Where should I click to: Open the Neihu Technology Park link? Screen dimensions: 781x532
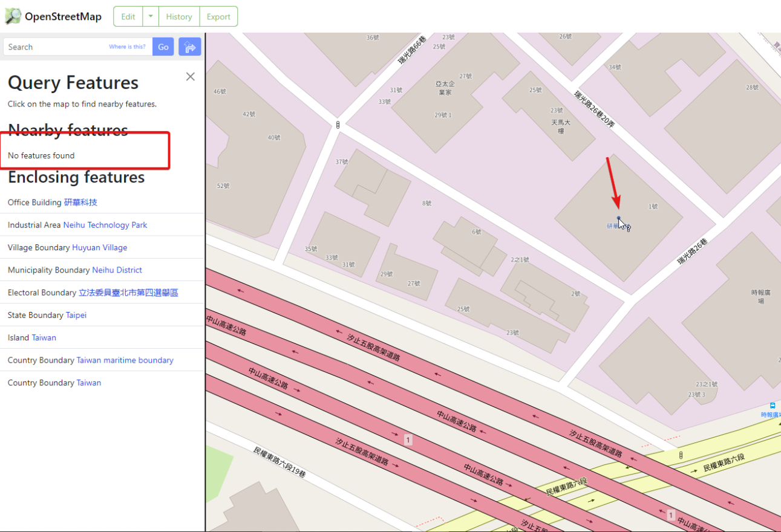coord(105,225)
